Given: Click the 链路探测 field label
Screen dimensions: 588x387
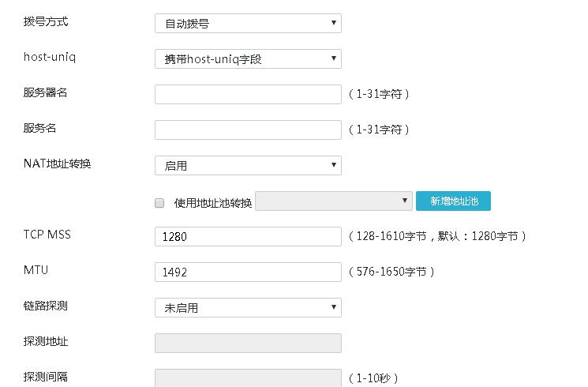Looking at the screenshot, I should point(46,306).
